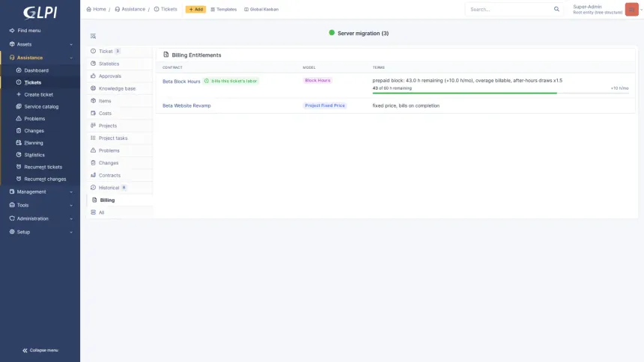Click the green ticket status dot
Screen dimensions: 644x362
(332, 33)
